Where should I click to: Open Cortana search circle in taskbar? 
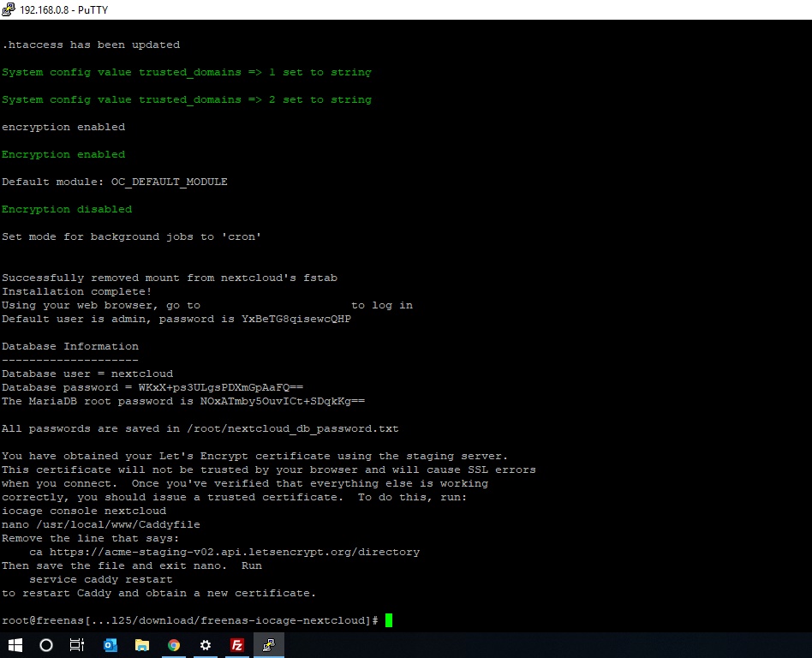coord(46,645)
